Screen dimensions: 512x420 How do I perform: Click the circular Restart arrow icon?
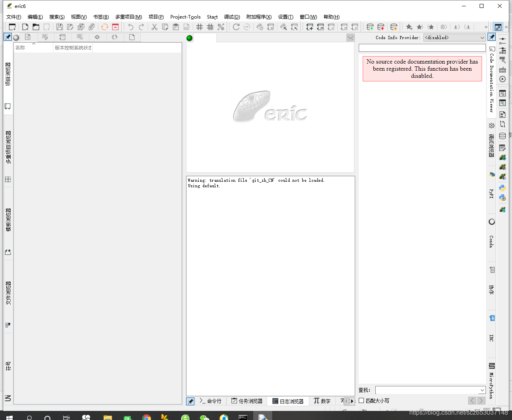(x=236, y=27)
